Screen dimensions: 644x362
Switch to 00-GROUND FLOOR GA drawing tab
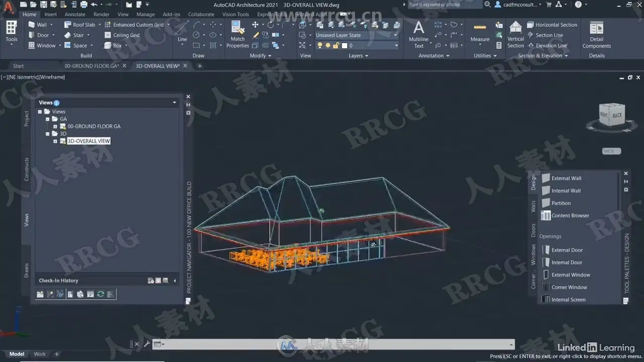[x=92, y=66]
